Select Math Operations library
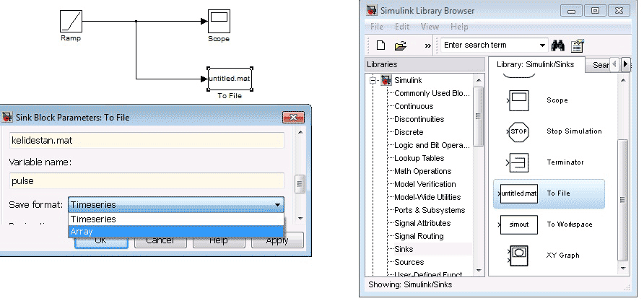The height and width of the screenshot is (301, 644). (422, 172)
